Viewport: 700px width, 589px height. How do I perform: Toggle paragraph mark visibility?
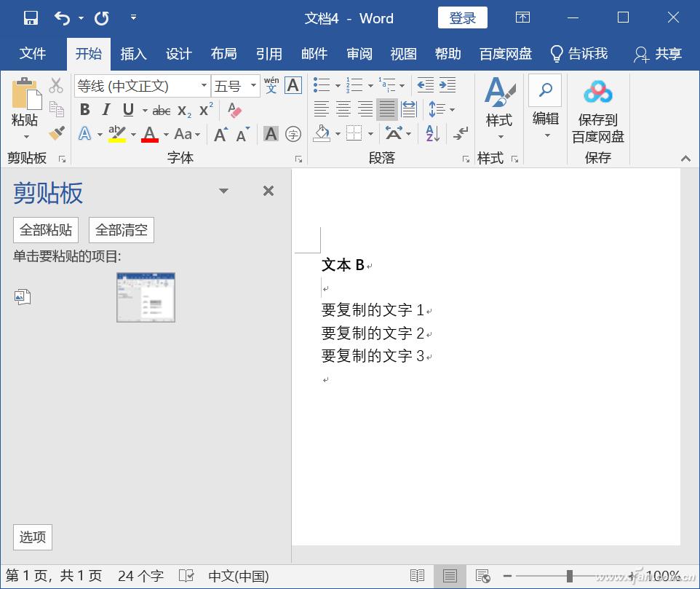pyautogui.click(x=461, y=133)
